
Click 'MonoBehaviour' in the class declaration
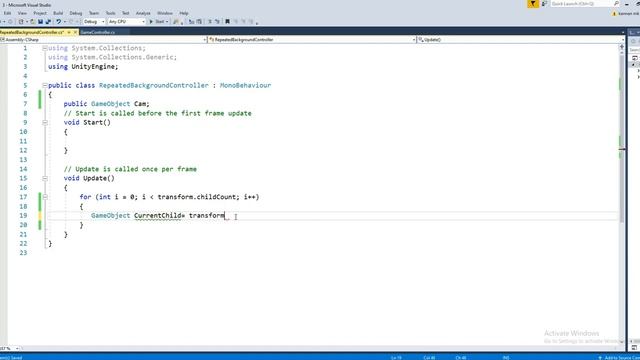pyautogui.click(x=245, y=85)
